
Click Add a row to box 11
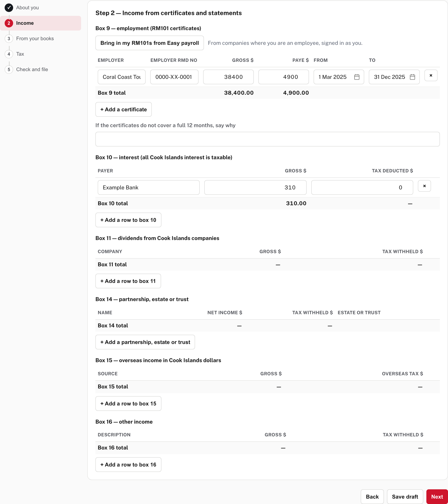pos(128,281)
